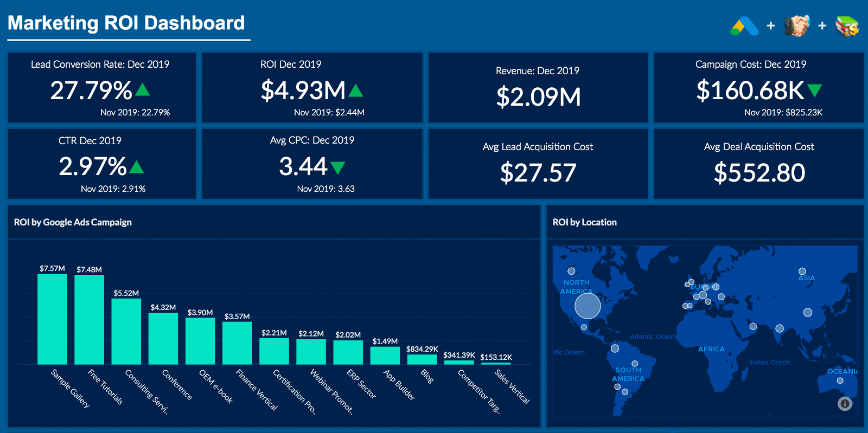The image size is (868, 433).
Task: Click the Consulting Services $5.52M bar
Action: click(x=126, y=331)
